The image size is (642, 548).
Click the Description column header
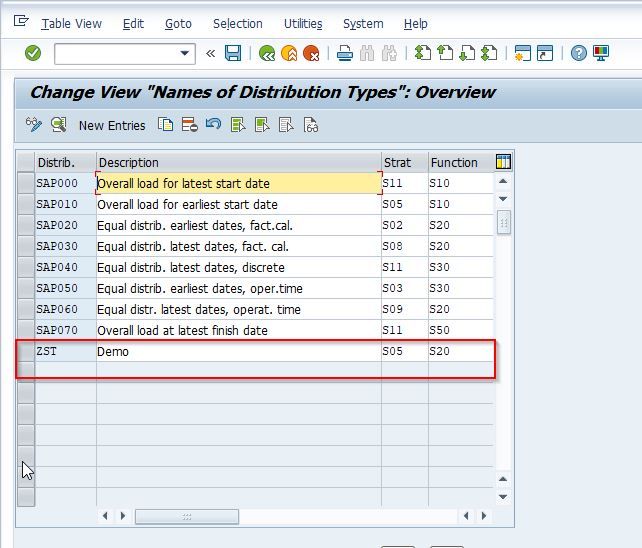[x=239, y=163]
